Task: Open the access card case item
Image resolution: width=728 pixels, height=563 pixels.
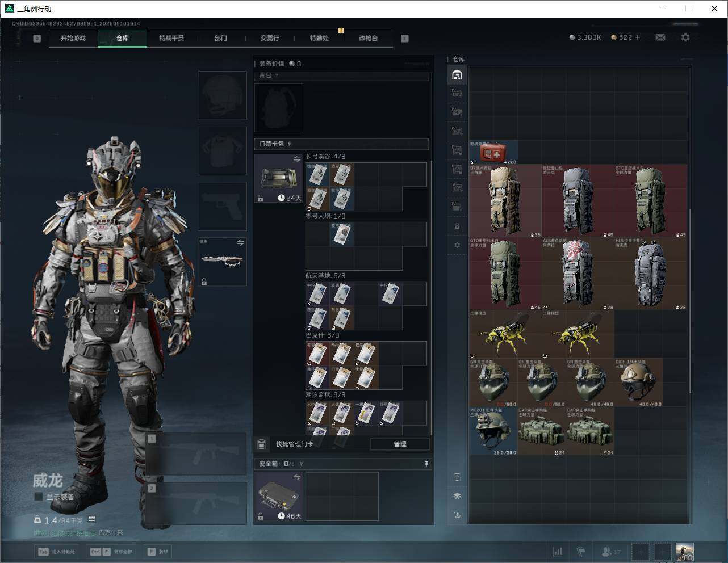Action: click(279, 178)
